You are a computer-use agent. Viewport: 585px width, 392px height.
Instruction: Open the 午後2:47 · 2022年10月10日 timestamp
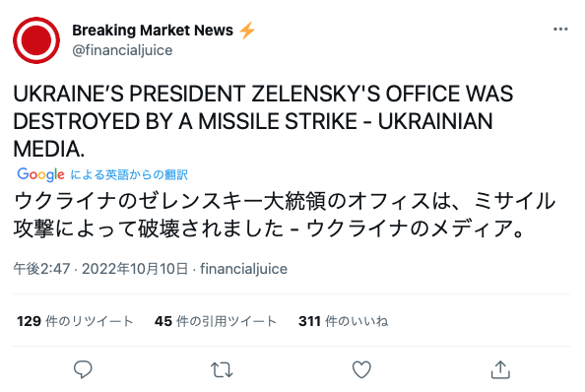pos(100,269)
